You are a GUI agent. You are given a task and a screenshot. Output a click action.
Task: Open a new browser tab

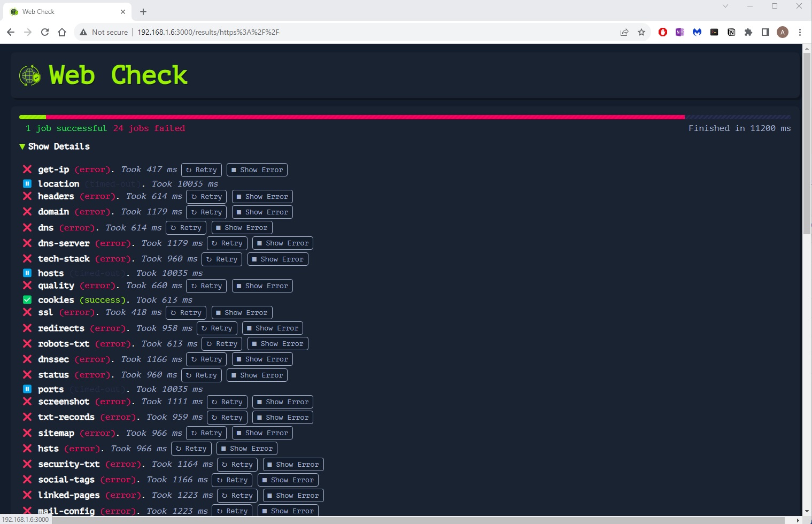[x=143, y=11]
